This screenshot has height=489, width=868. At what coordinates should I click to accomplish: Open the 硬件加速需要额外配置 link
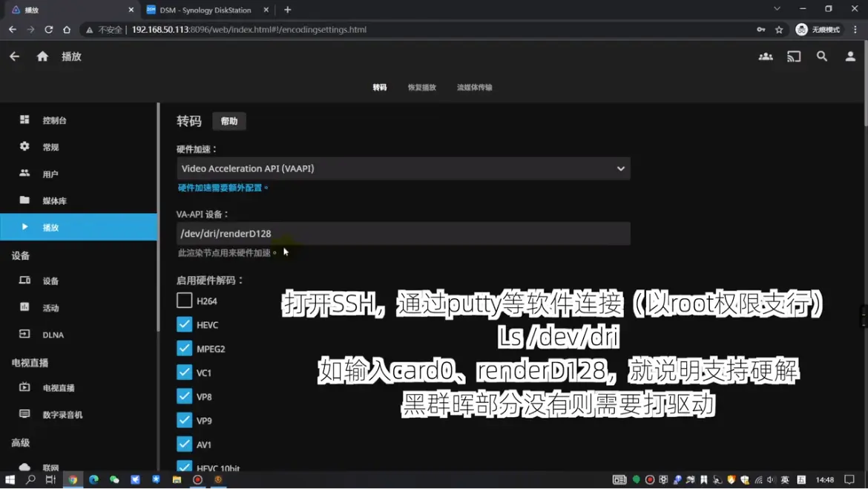point(223,188)
